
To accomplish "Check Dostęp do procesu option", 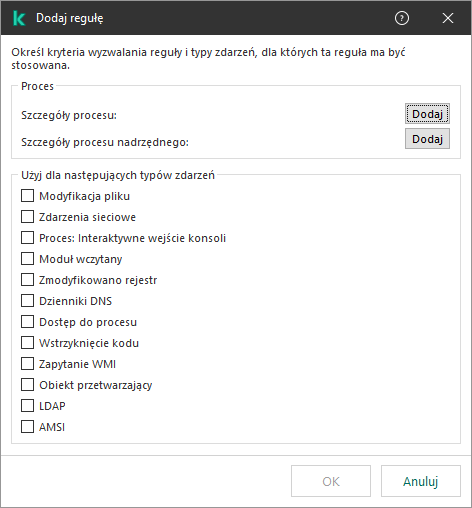I will click(27, 322).
